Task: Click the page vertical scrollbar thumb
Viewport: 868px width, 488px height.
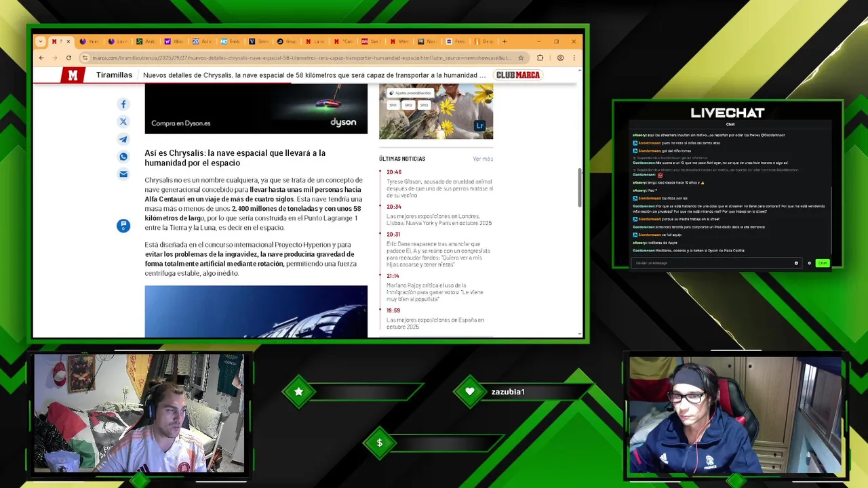Action: pos(579,188)
